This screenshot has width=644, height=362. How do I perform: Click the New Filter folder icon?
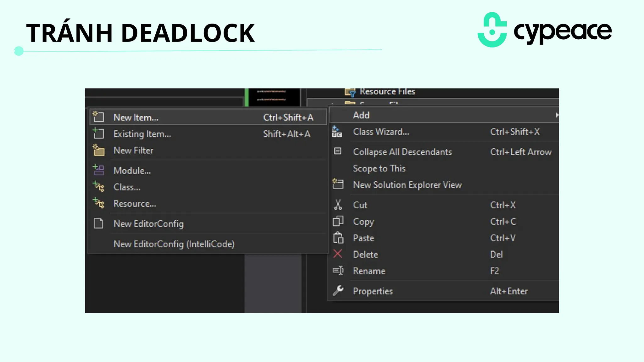pos(98,150)
